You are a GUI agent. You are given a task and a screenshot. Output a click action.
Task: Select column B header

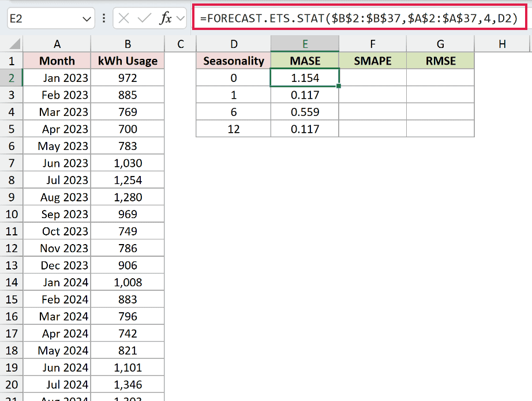[x=128, y=44]
